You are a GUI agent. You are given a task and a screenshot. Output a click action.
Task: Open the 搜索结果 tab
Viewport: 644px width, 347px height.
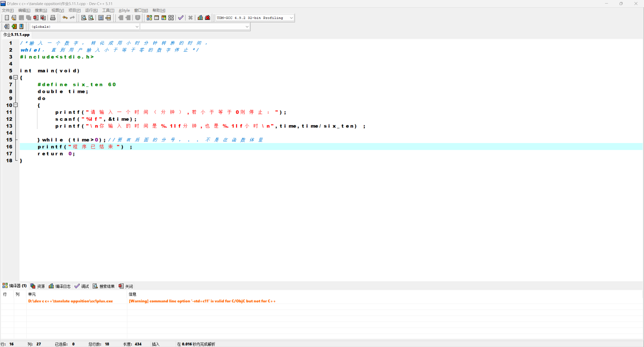[x=104, y=286]
